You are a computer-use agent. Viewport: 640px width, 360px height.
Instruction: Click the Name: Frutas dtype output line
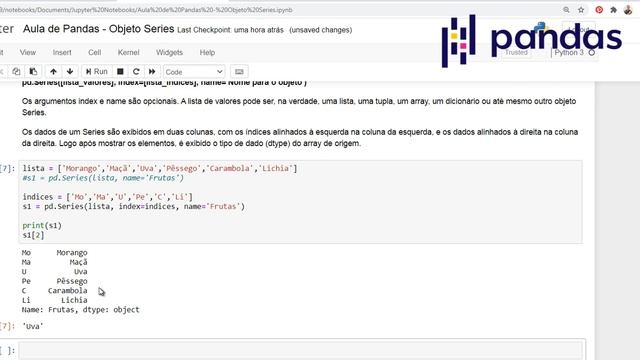80,309
